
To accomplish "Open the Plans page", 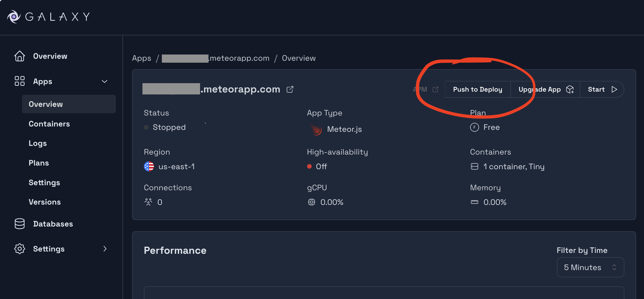I will [39, 163].
